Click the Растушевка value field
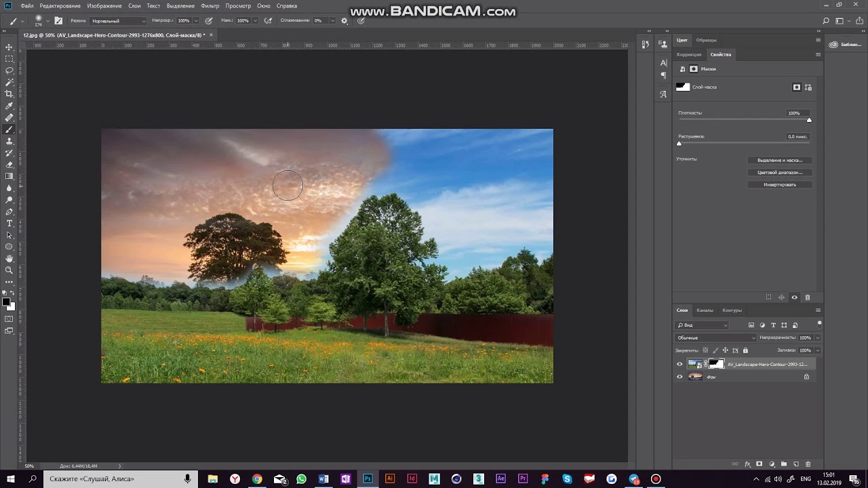The height and width of the screenshot is (488, 868). click(798, 137)
